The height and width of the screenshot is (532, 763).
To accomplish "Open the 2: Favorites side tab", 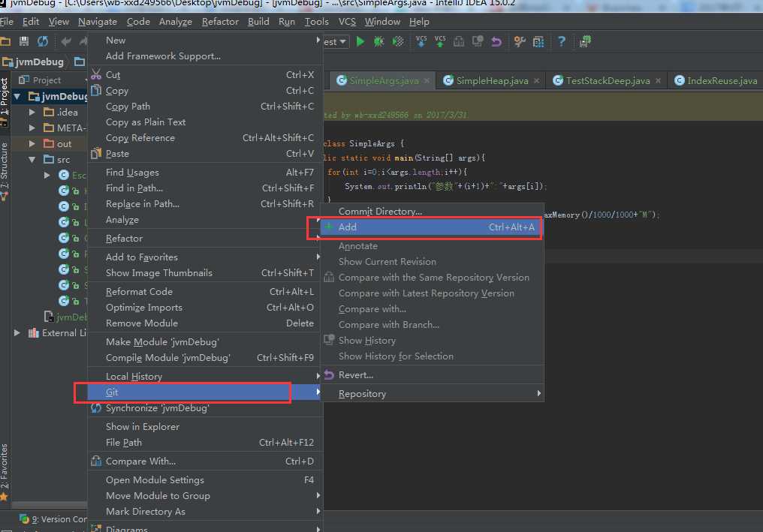I will 5,466.
